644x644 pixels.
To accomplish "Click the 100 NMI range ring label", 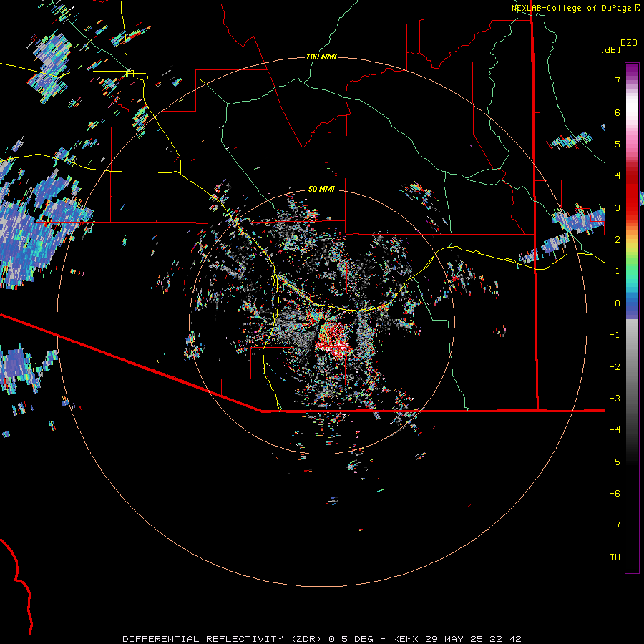I will [321, 57].
